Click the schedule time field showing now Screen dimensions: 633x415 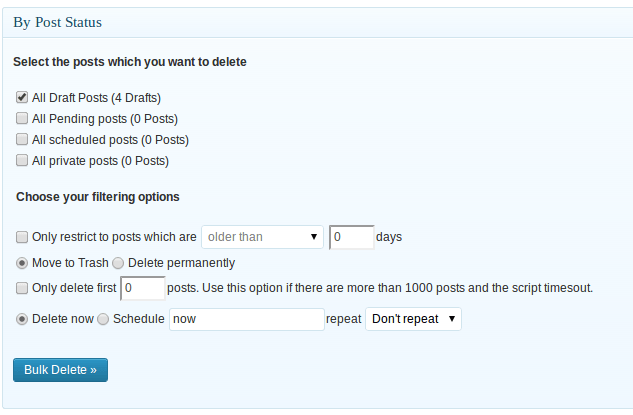(247, 319)
